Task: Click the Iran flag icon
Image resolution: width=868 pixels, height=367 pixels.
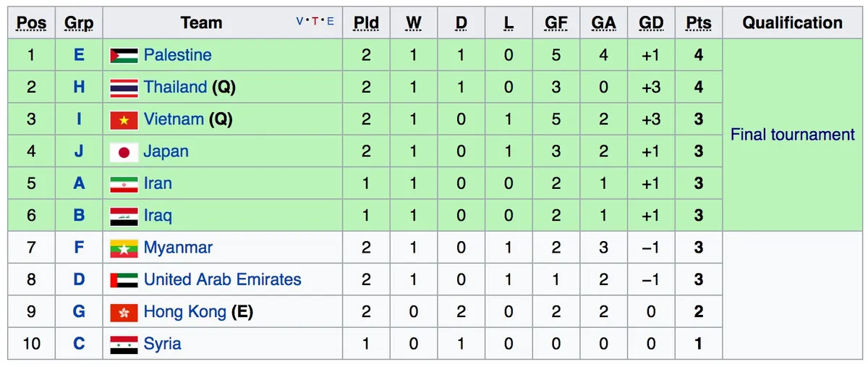Action: point(124,184)
